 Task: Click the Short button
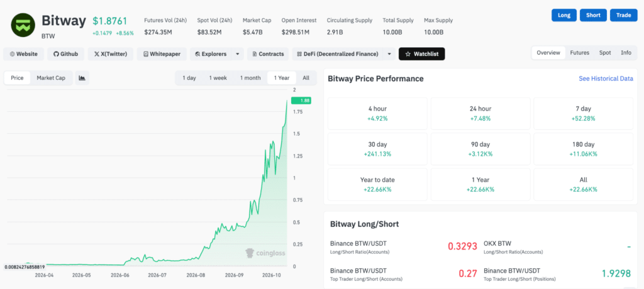[x=593, y=15]
